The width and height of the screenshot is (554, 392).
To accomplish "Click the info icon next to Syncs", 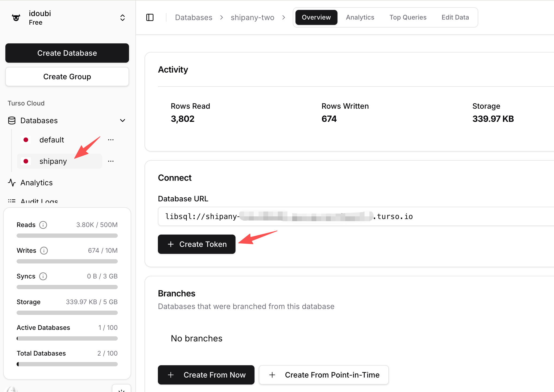I will click(x=43, y=276).
